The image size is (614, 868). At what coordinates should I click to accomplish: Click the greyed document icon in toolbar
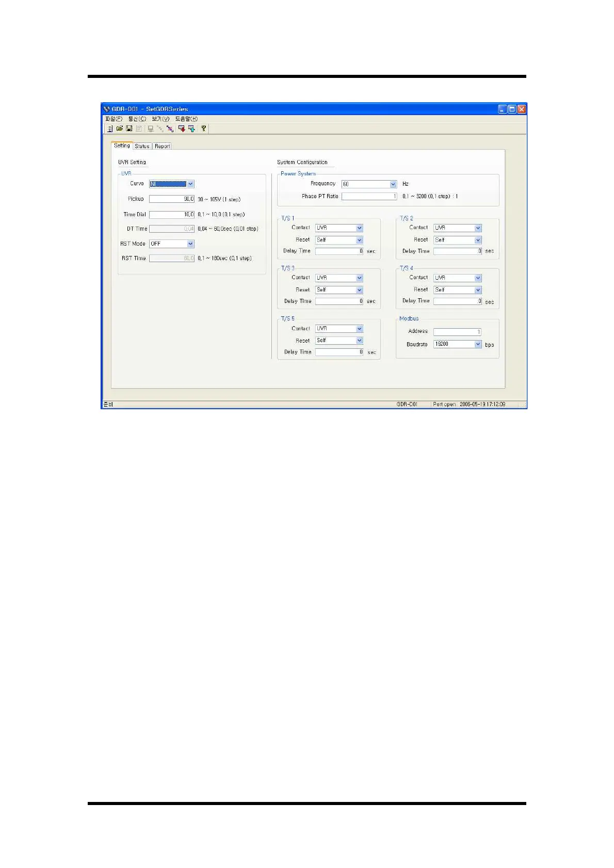(x=139, y=128)
